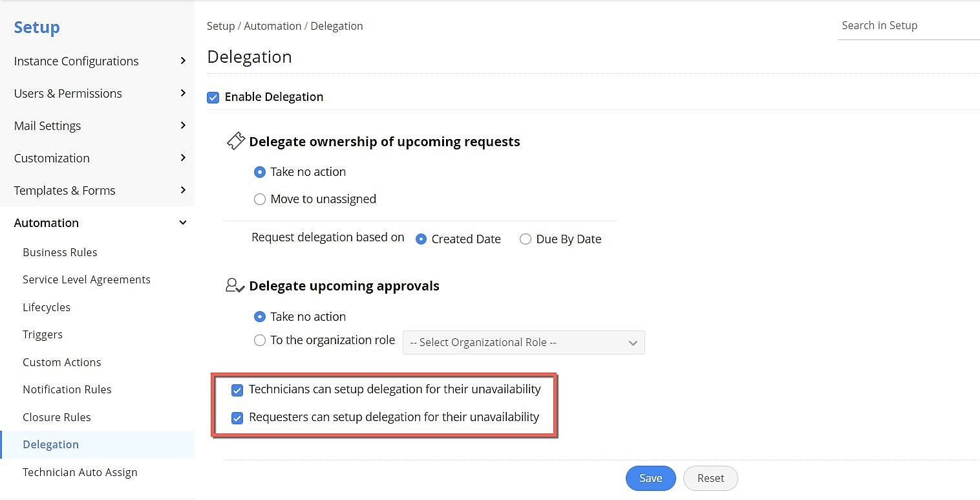Go to Technician Auto Assign page
The height and width of the screenshot is (500, 980).
click(80, 472)
